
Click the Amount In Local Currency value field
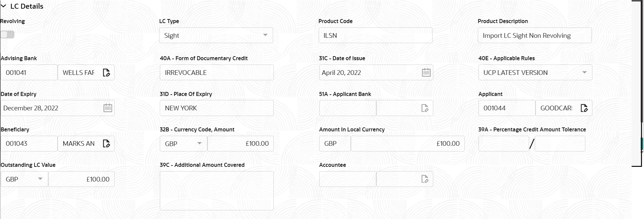(407, 143)
